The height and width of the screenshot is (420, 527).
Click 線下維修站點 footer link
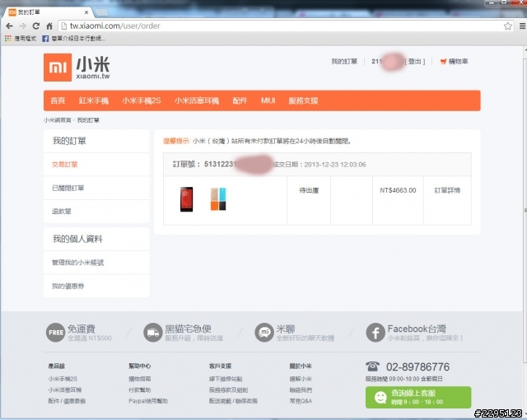coord(226,379)
